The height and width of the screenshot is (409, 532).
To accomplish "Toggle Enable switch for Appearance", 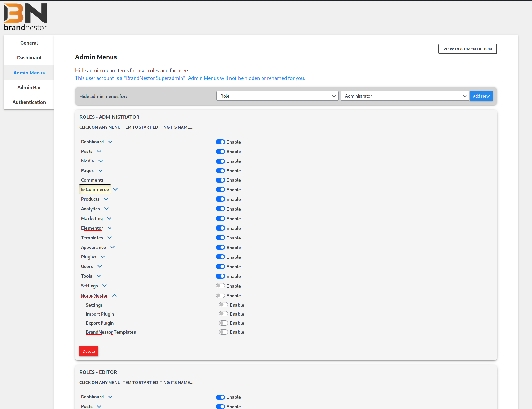I will [220, 248].
